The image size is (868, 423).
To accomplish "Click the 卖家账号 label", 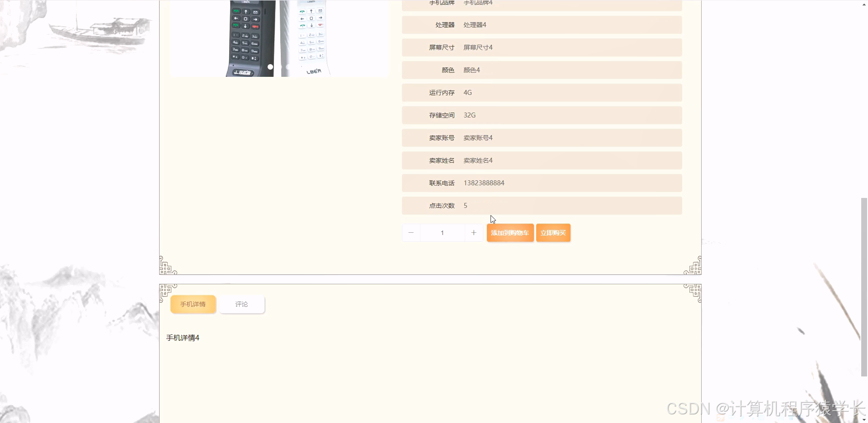I will pyautogui.click(x=442, y=138).
